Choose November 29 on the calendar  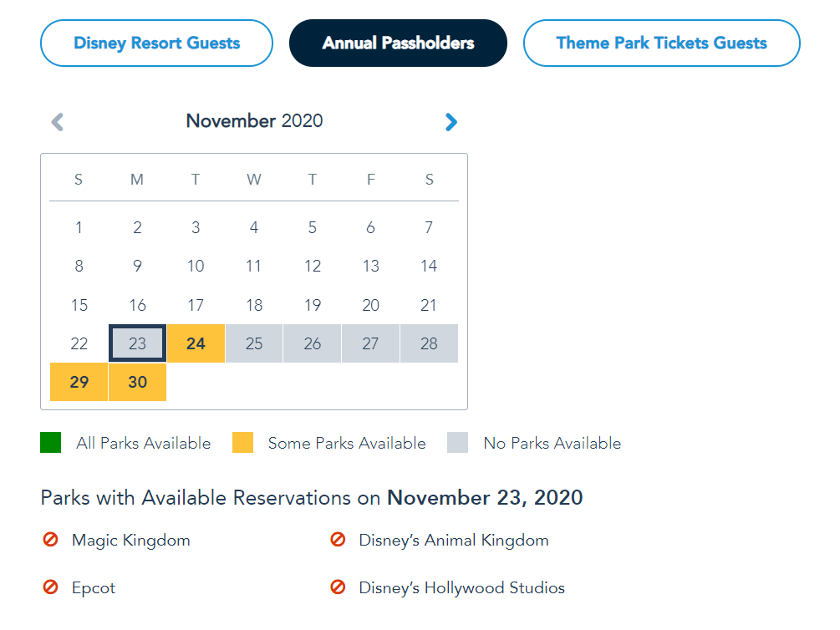[79, 382]
